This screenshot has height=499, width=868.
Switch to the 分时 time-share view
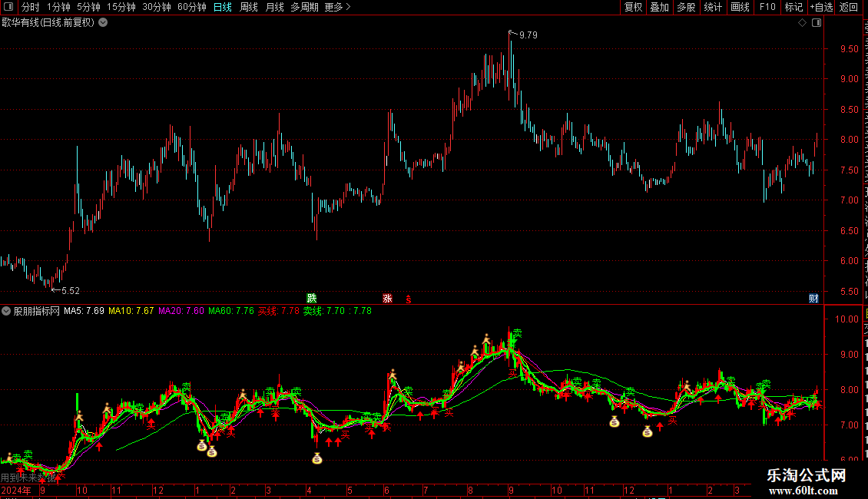pyautogui.click(x=31, y=7)
